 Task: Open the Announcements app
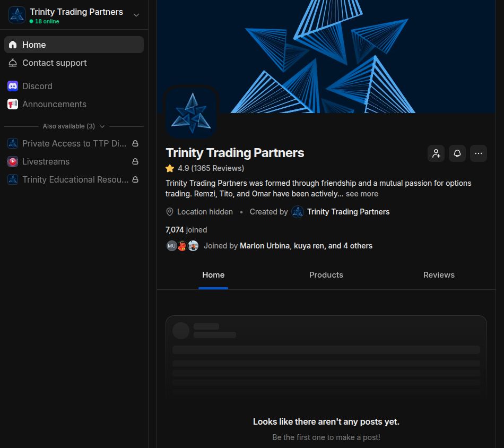pyautogui.click(x=74, y=104)
